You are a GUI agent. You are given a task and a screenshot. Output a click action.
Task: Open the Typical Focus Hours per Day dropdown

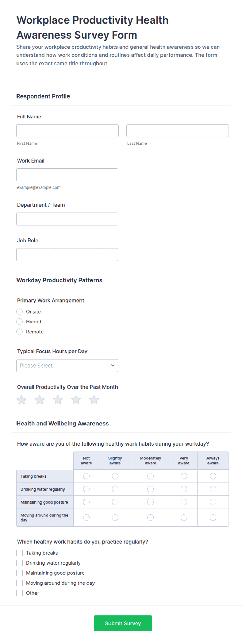(x=67, y=366)
